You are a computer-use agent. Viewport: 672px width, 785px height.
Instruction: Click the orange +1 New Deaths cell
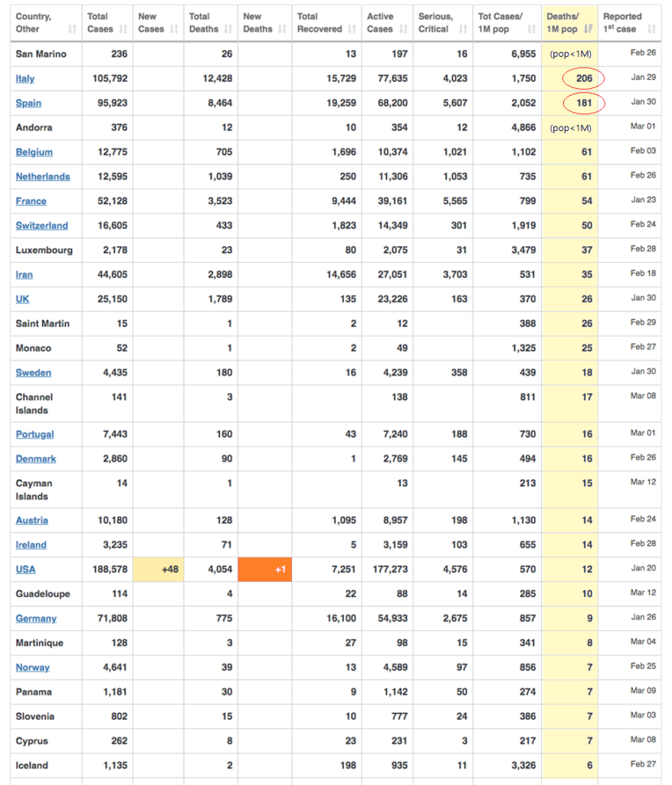[x=265, y=570]
